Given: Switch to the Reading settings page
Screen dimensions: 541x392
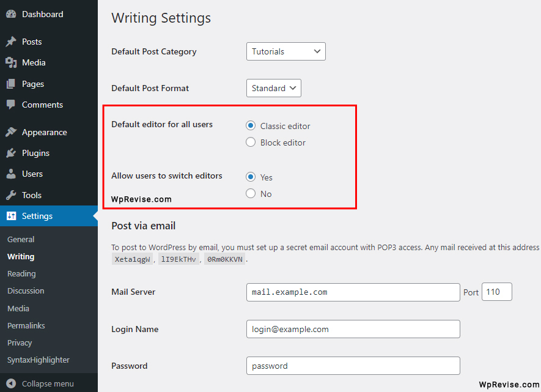Looking at the screenshot, I should click(20, 273).
